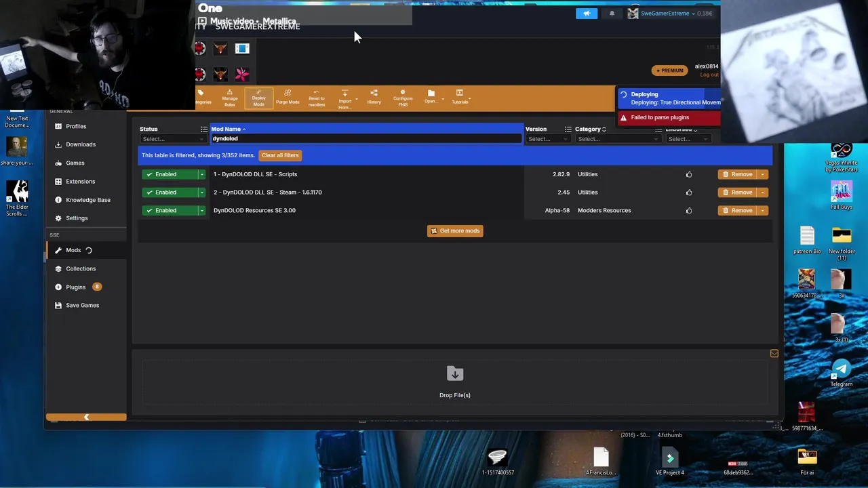Sort by the Mod Name column header

[x=228, y=129]
